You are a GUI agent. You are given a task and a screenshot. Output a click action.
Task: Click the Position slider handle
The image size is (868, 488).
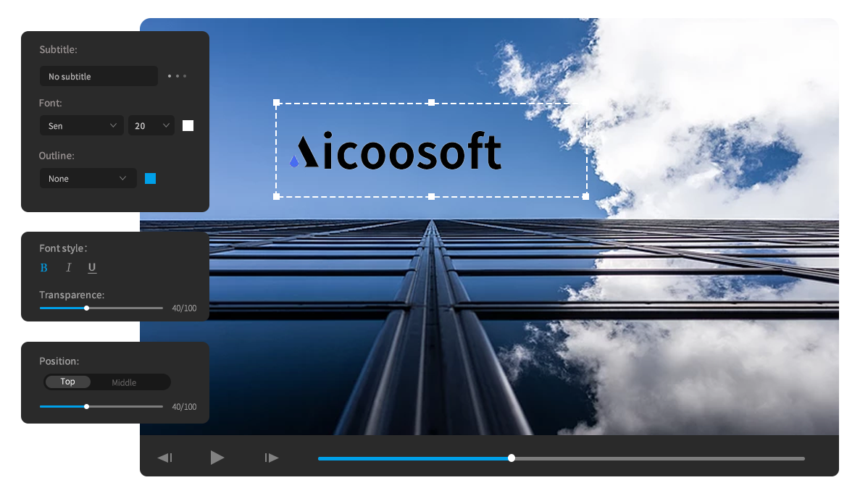click(x=87, y=407)
